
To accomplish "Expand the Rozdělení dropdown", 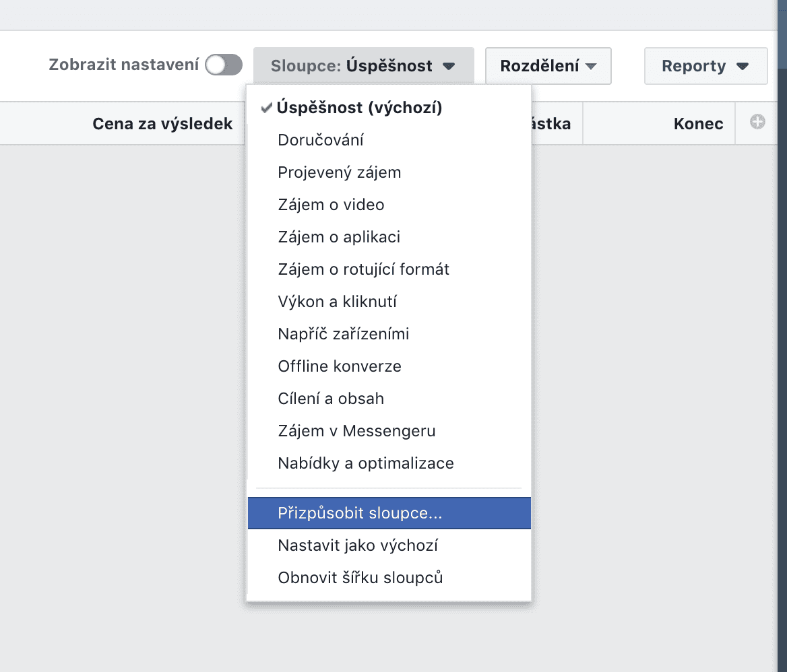I will 548,66.
